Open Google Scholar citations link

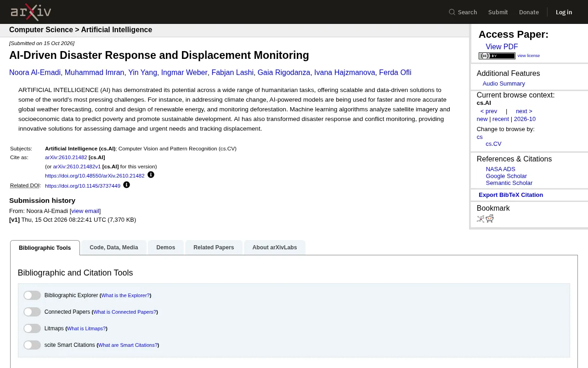click(x=506, y=176)
